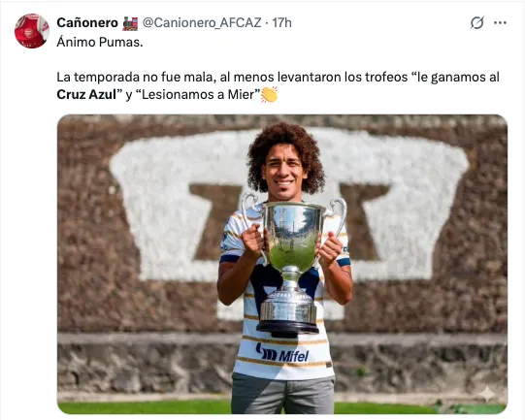Open the @Canionero_AFCAZ handle link
Image resolution: width=525 pixels, height=420 pixels.
point(202,22)
